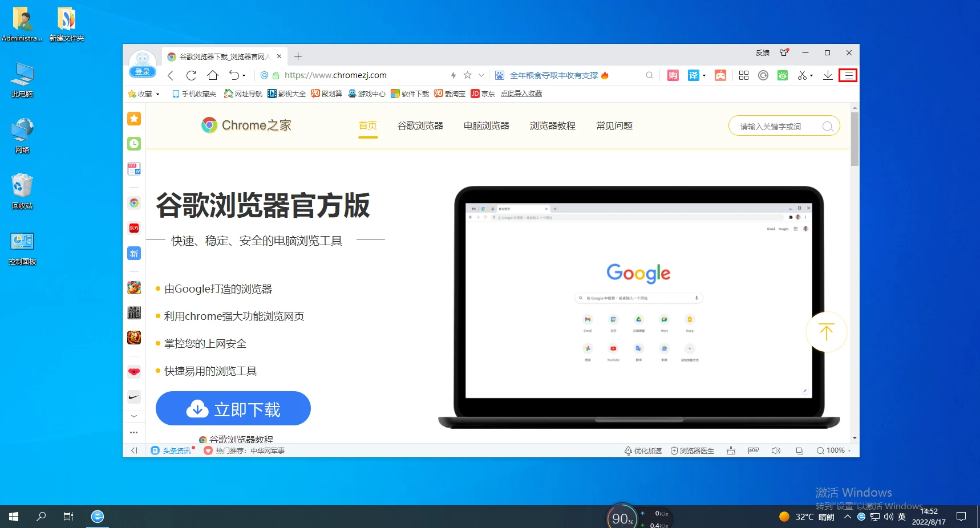Viewport: 980px width, 528px height.
Task: Click the sidebar Chrome icon
Action: [x=134, y=203]
